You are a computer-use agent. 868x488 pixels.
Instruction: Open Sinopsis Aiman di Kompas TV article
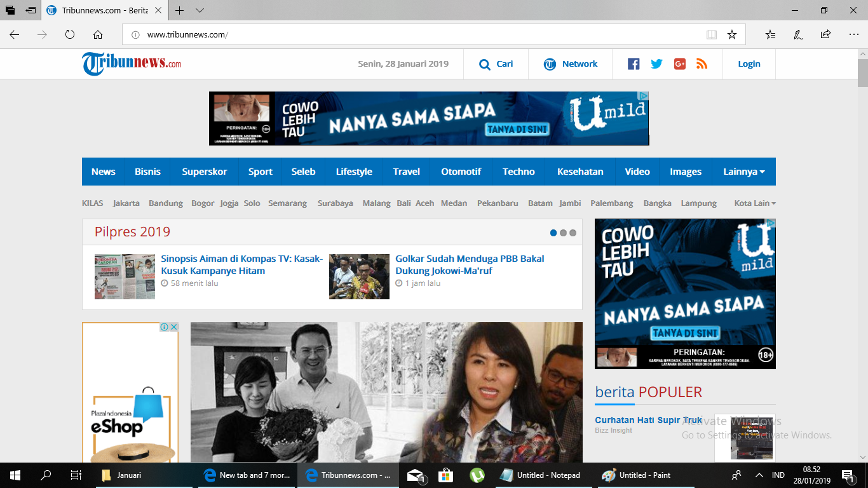point(242,264)
